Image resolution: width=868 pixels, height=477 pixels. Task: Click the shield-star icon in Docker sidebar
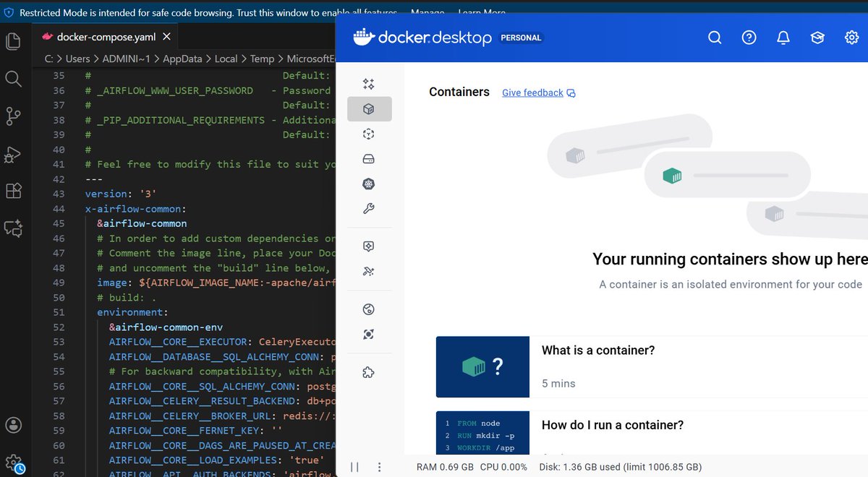click(369, 246)
